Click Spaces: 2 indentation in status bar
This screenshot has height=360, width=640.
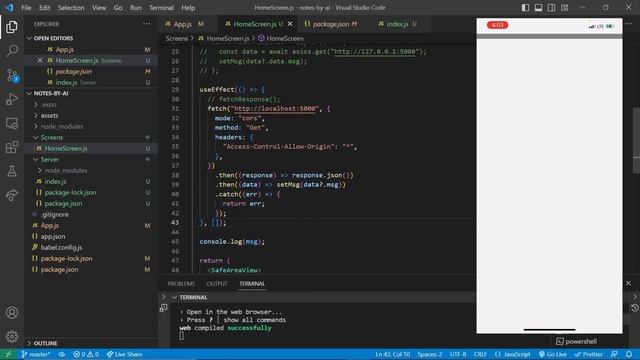(x=430, y=354)
